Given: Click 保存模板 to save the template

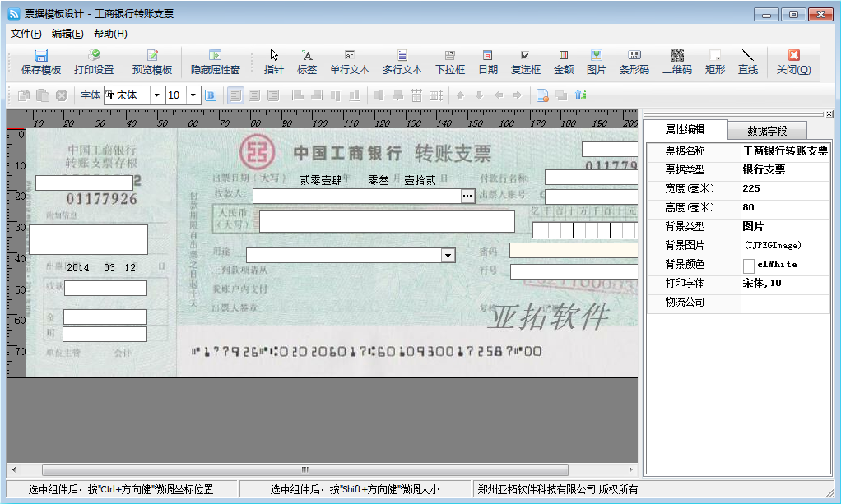Looking at the screenshot, I should (40, 62).
